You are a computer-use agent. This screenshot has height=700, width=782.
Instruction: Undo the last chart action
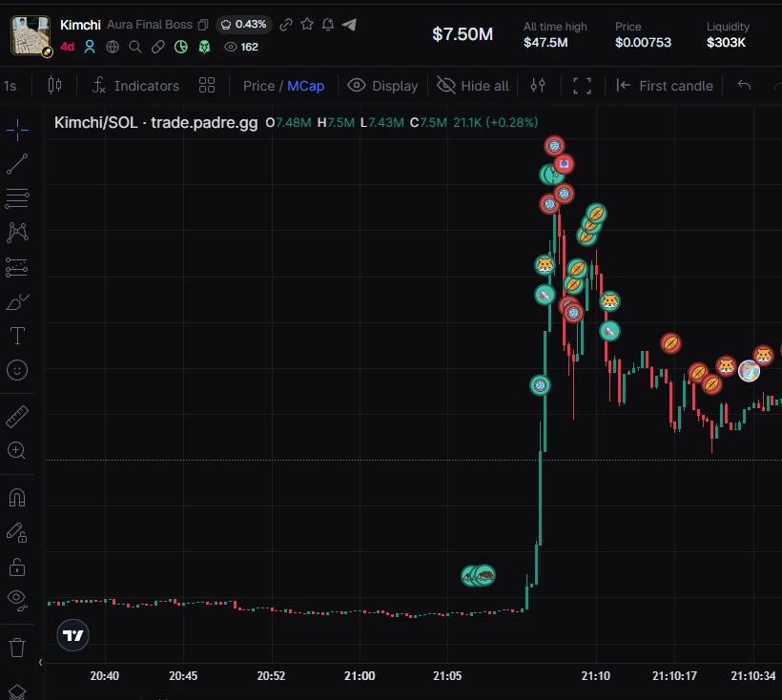[744, 86]
